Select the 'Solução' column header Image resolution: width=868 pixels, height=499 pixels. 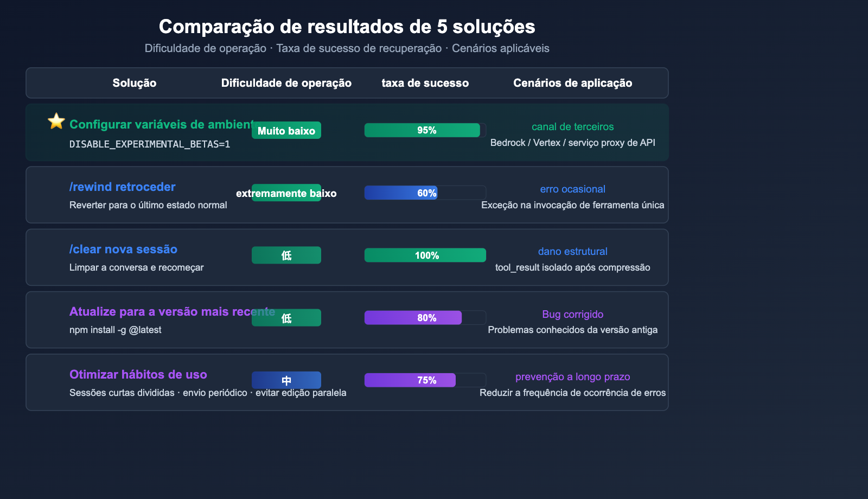[135, 83]
